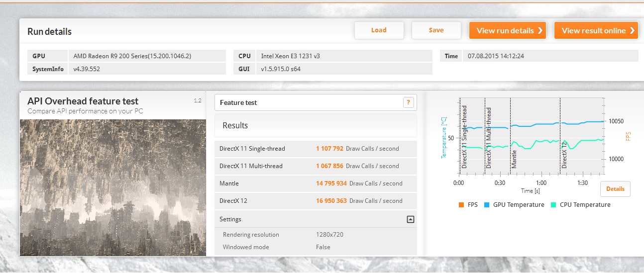Toggle the CPU Temperature legend swatch

tap(553, 205)
